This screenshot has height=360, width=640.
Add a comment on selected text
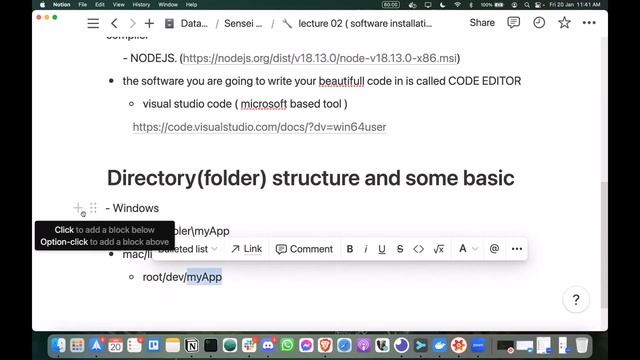304,249
